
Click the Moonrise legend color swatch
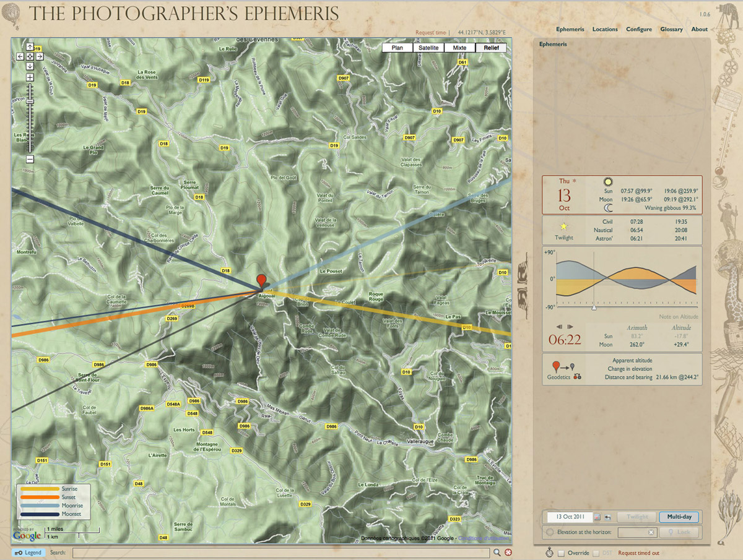click(40, 506)
